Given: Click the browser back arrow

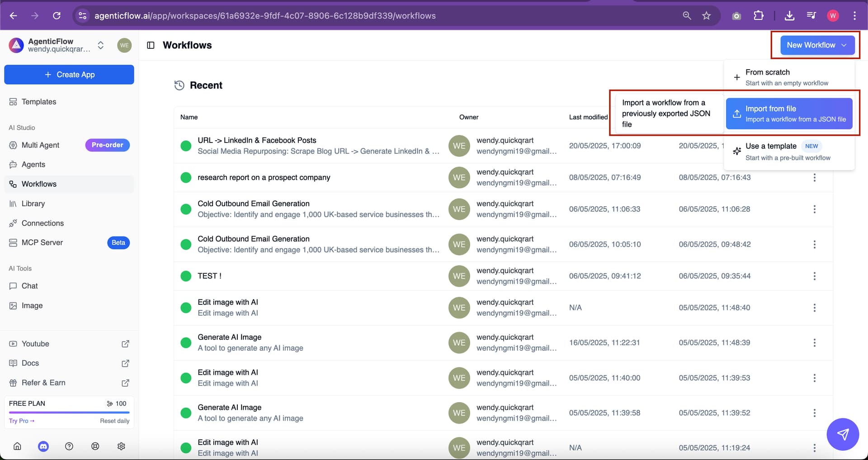Looking at the screenshot, I should (14, 16).
